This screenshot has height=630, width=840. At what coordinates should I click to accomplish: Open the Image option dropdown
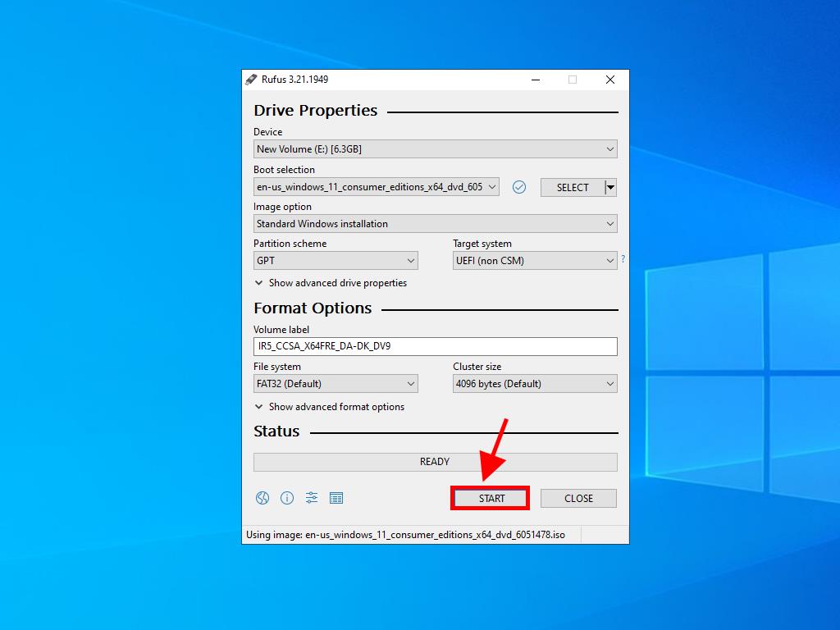tap(435, 224)
